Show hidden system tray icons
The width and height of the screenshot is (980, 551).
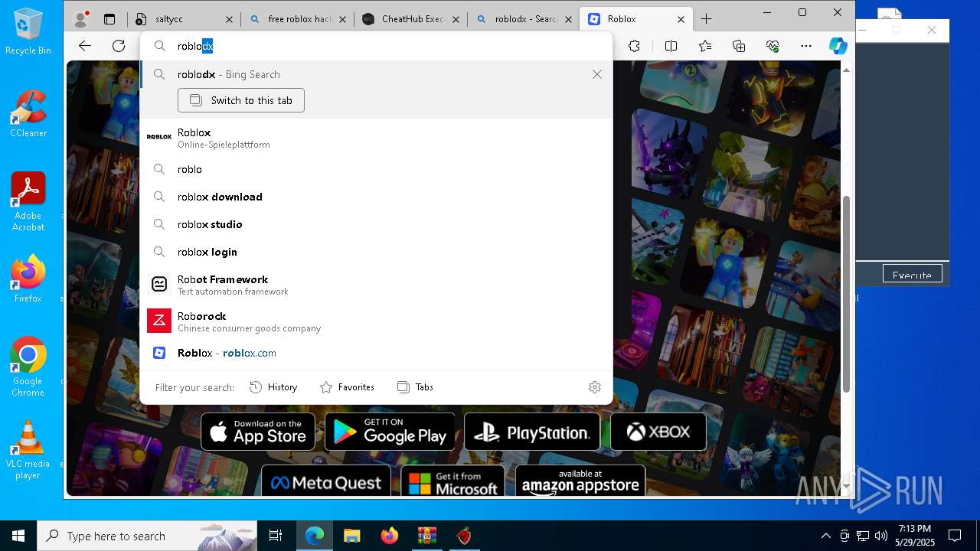tap(825, 536)
